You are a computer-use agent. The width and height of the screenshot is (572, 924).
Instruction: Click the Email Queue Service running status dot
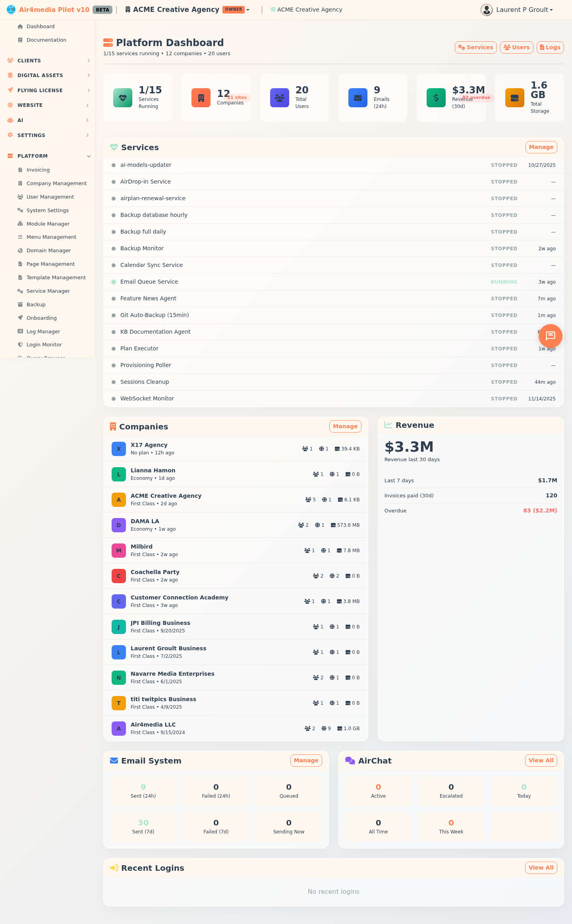click(x=114, y=282)
